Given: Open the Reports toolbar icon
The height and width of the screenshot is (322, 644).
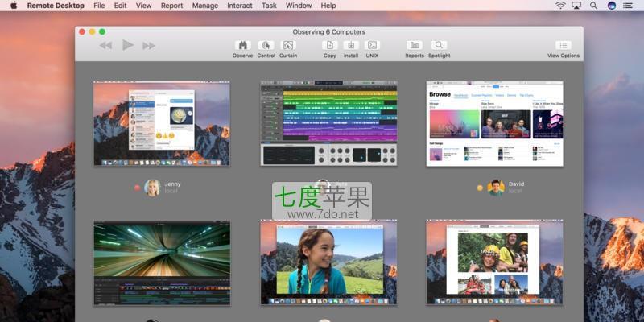Looking at the screenshot, I should (415, 45).
